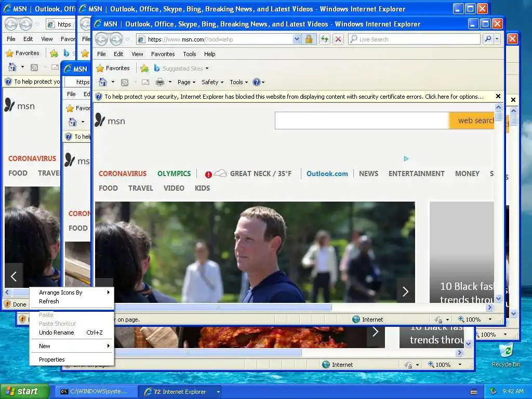Click the magnifier Search button by Live Search

click(488, 39)
